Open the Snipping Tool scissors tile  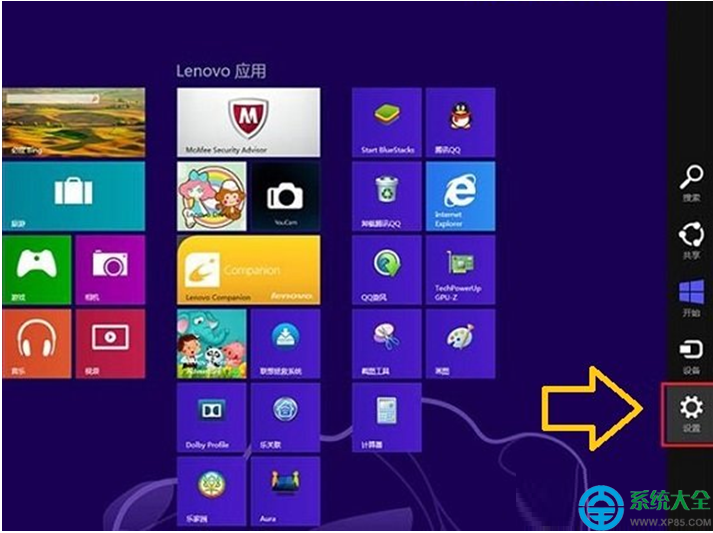[387, 344]
